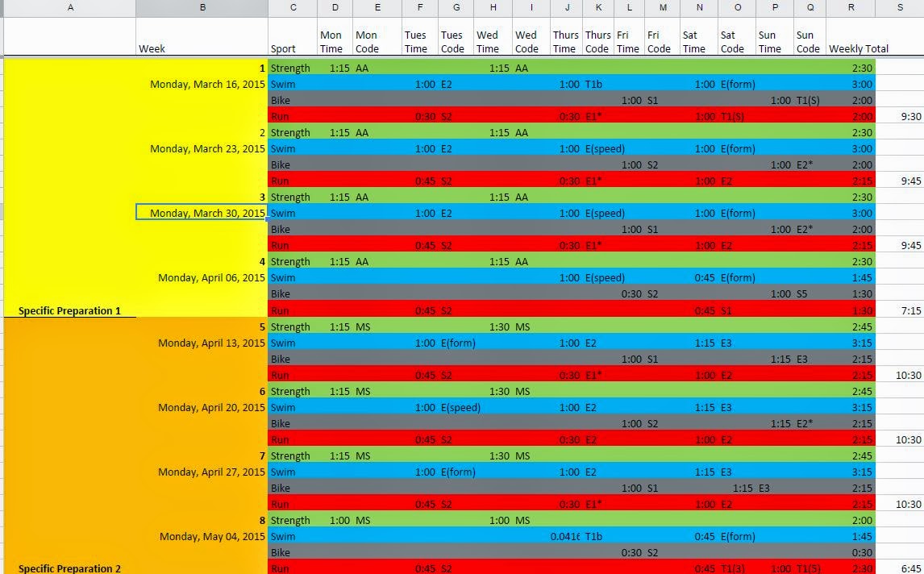Click the 'Monday, March 16, 2015' date cell
Image resolution: width=924 pixels, height=574 pixels.
(202, 85)
